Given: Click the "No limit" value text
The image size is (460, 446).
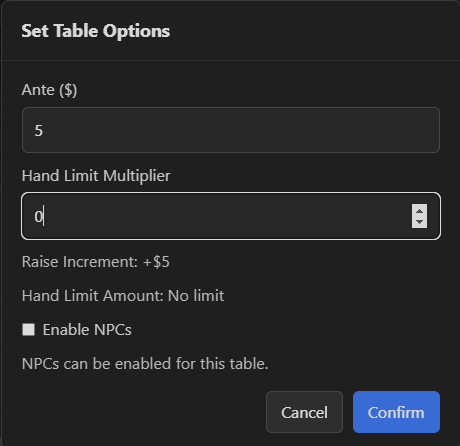Looking at the screenshot, I should 196,296.
